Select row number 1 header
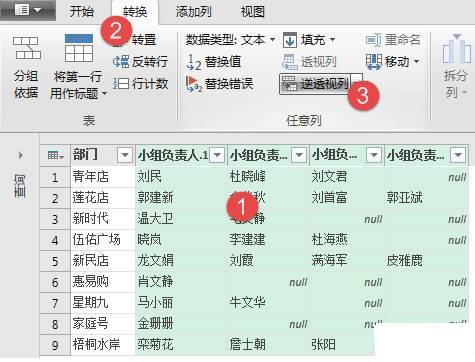475x362 pixels. (x=55, y=177)
